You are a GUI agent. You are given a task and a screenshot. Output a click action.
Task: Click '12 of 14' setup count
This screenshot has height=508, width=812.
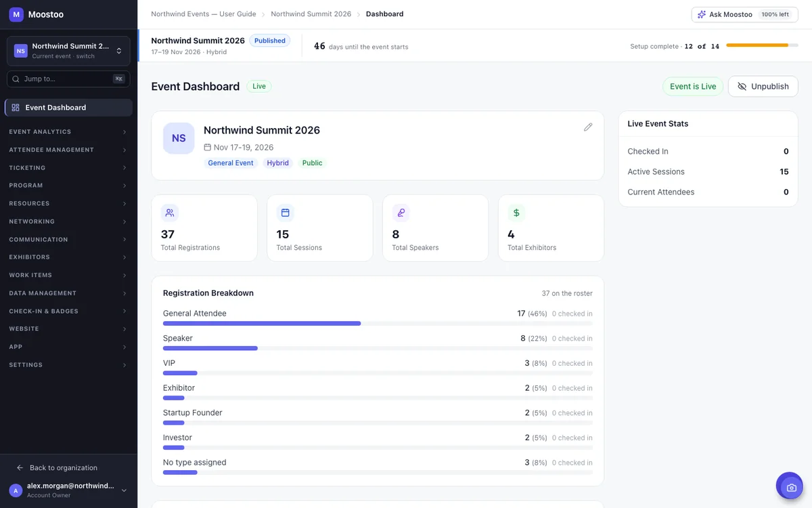702,46
